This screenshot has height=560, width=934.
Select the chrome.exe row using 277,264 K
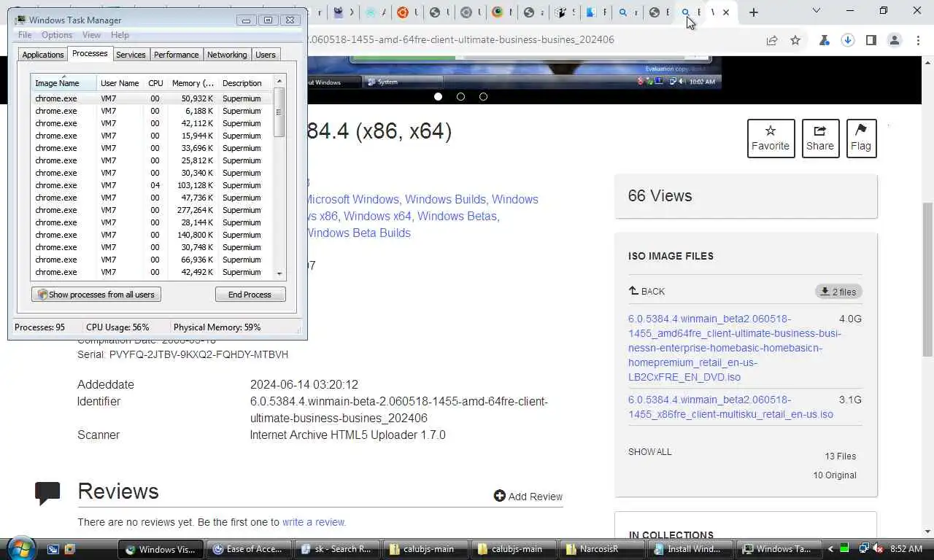tap(152, 210)
